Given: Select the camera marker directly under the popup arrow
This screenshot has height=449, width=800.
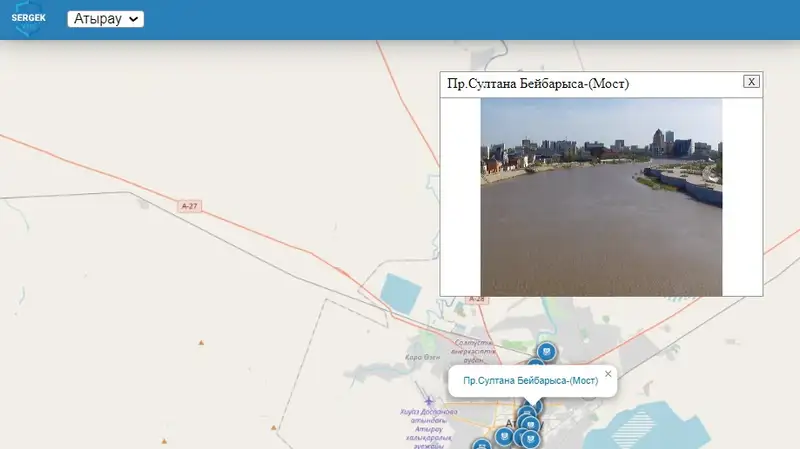Looking at the screenshot, I should coord(527,415).
